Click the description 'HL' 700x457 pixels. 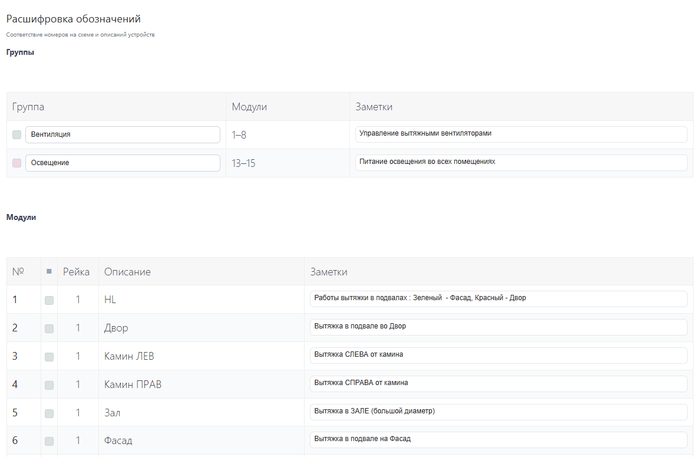110,299
